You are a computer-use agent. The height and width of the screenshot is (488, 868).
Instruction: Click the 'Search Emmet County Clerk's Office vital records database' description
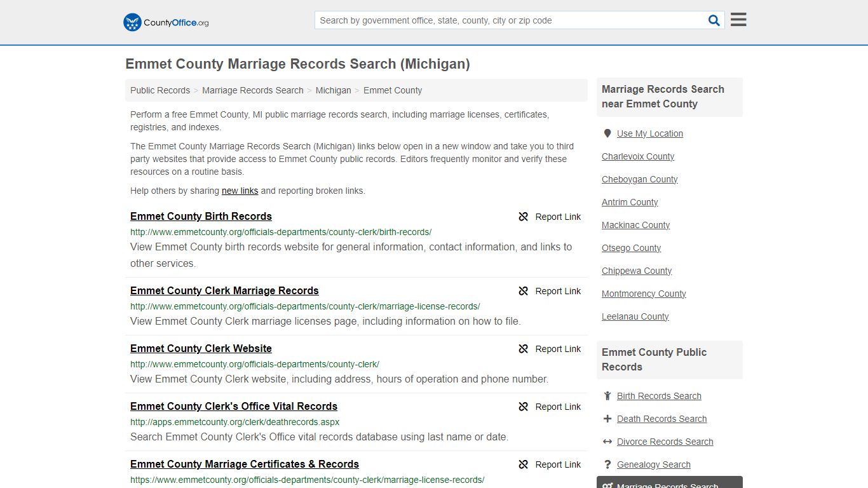tap(319, 437)
